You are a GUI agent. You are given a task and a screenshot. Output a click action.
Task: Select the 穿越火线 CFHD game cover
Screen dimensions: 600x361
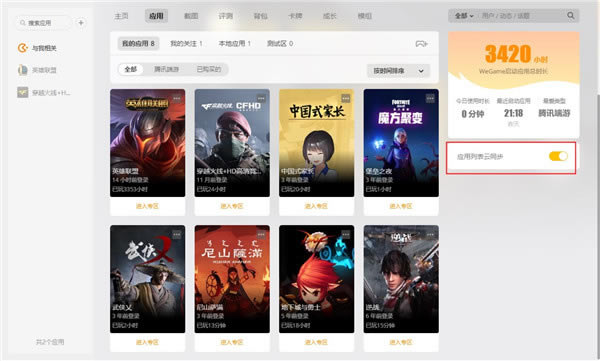232,143
